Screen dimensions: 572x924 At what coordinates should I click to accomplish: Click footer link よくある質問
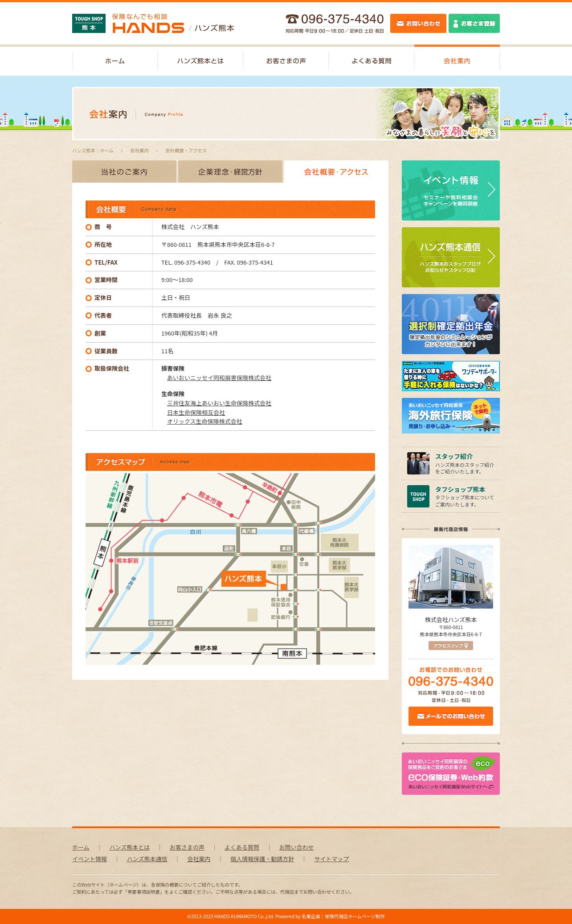point(242,847)
